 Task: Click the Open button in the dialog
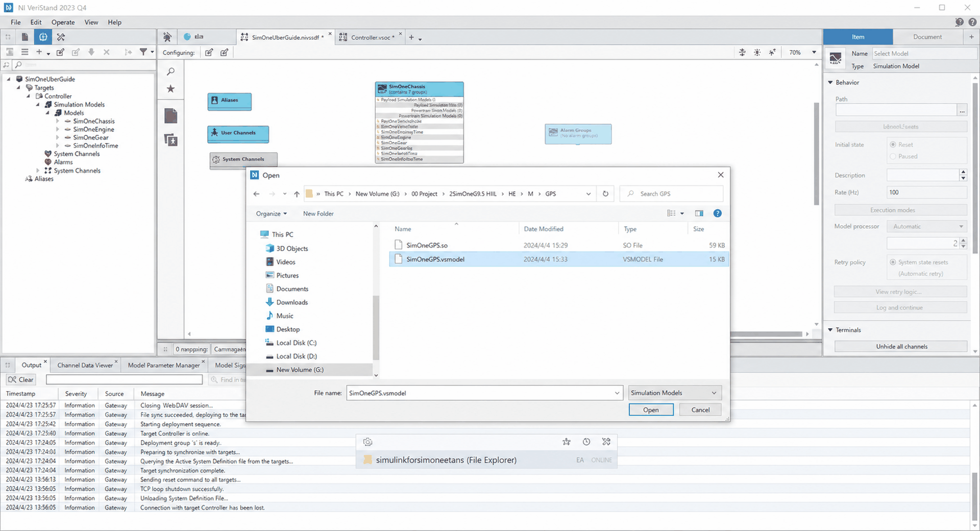[x=651, y=409]
